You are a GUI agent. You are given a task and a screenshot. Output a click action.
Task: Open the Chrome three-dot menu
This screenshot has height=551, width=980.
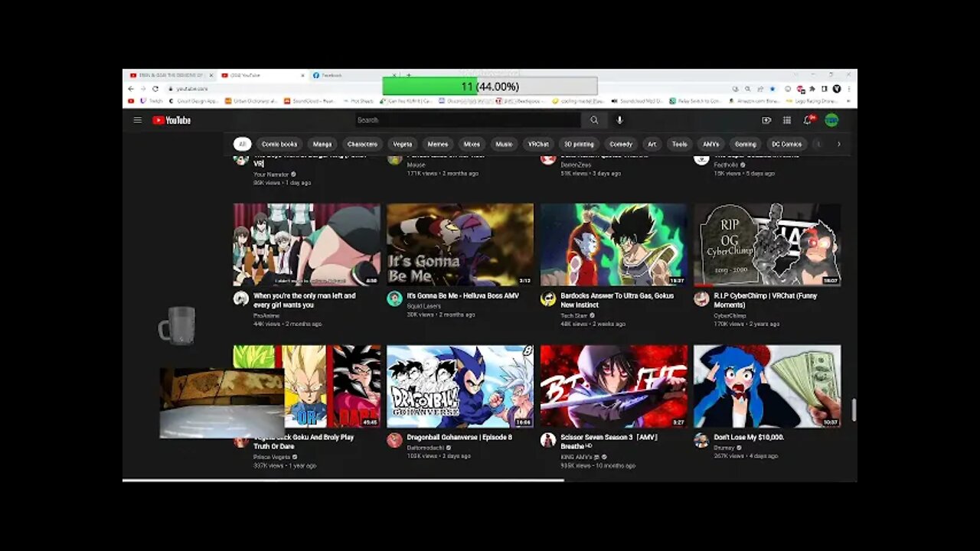click(848, 89)
